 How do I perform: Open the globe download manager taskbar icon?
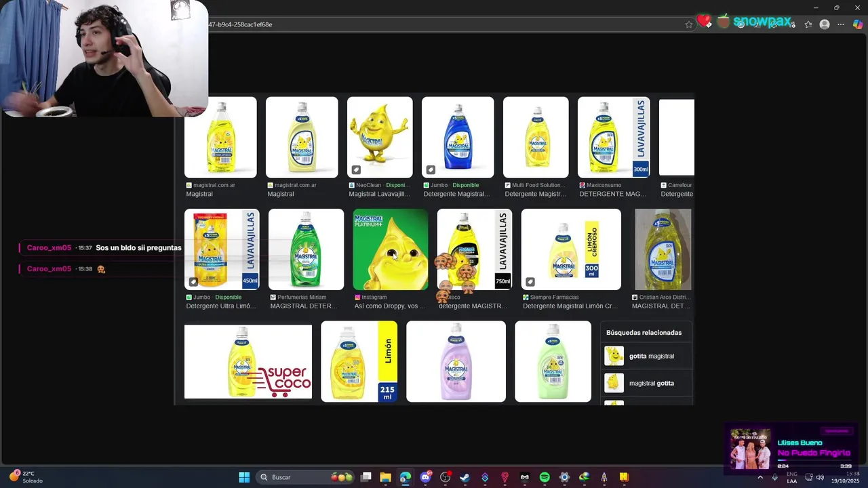coord(584,477)
